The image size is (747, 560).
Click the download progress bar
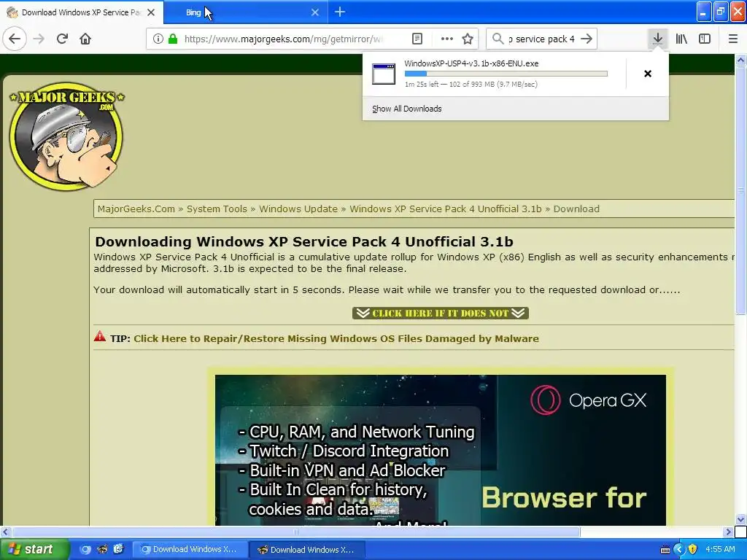pos(506,74)
